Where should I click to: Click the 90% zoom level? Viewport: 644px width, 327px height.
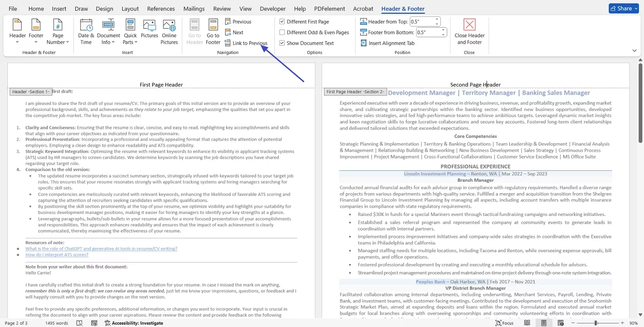(x=634, y=323)
